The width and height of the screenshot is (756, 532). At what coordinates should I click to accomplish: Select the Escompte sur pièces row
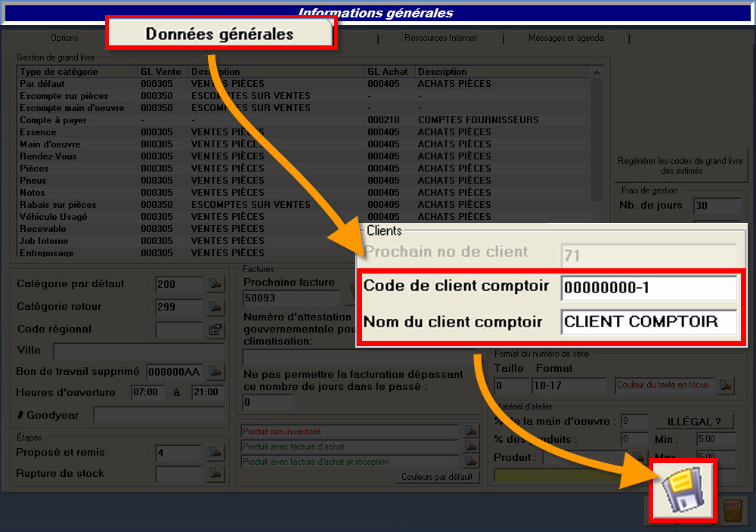coord(304,96)
